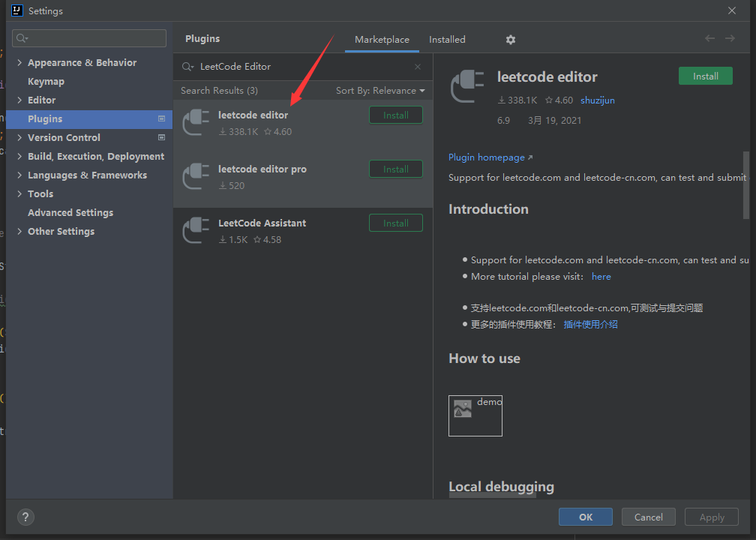Click the OK button
The height and width of the screenshot is (540, 756).
click(586, 517)
